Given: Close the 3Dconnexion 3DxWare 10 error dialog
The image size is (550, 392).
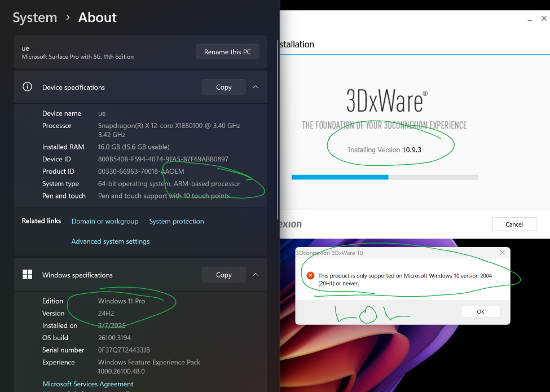Looking at the screenshot, I should tap(502, 253).
